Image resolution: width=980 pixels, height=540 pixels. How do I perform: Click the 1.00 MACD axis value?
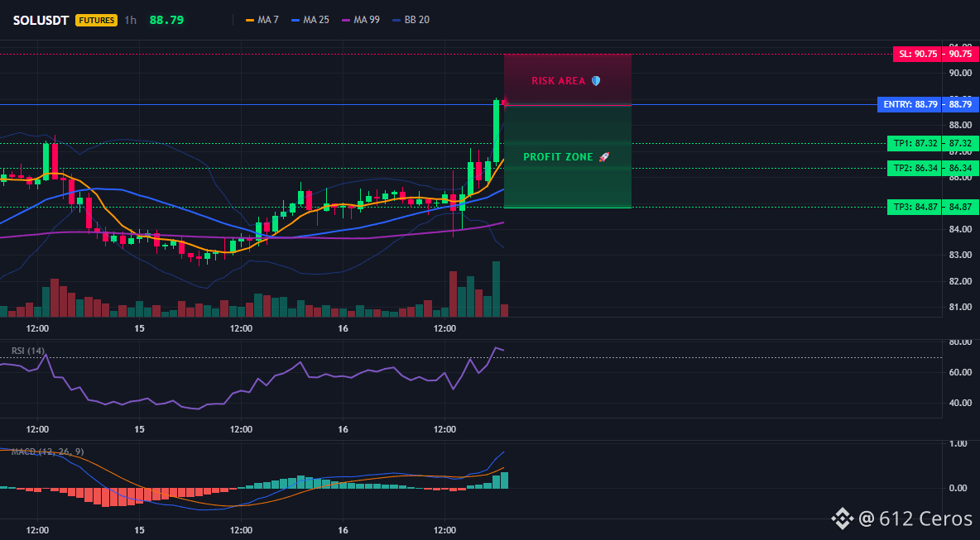point(958,444)
